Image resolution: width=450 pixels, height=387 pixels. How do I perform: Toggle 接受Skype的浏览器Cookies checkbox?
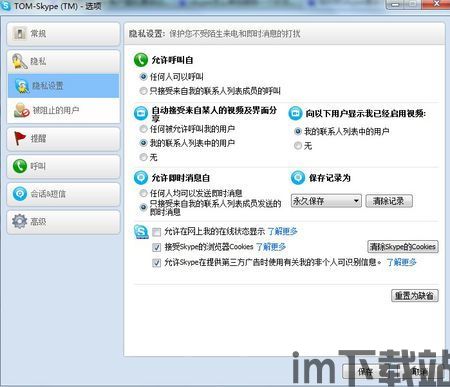pos(156,247)
